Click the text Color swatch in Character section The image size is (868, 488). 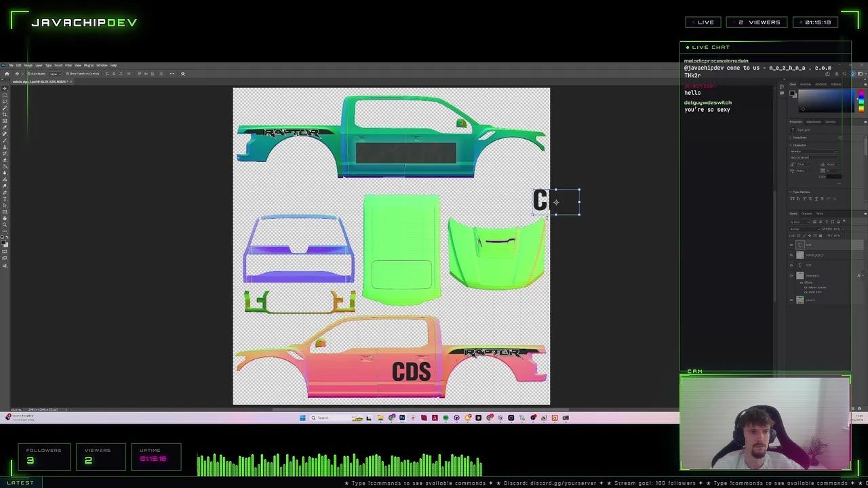(834, 176)
